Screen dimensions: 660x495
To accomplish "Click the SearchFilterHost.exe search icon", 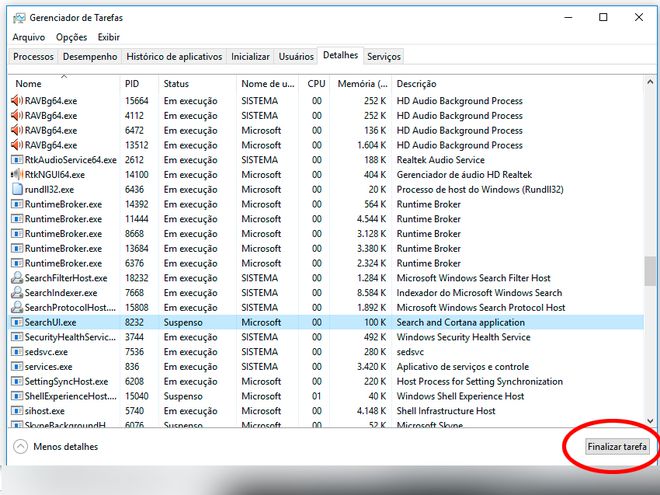I will [x=17, y=278].
